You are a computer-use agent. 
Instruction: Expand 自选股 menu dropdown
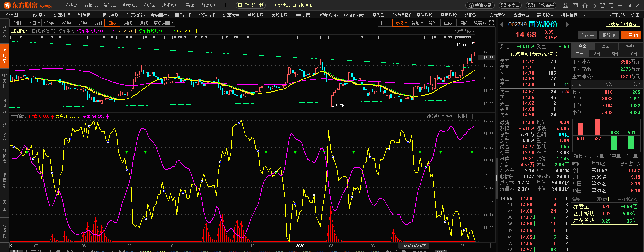[x=38, y=15]
